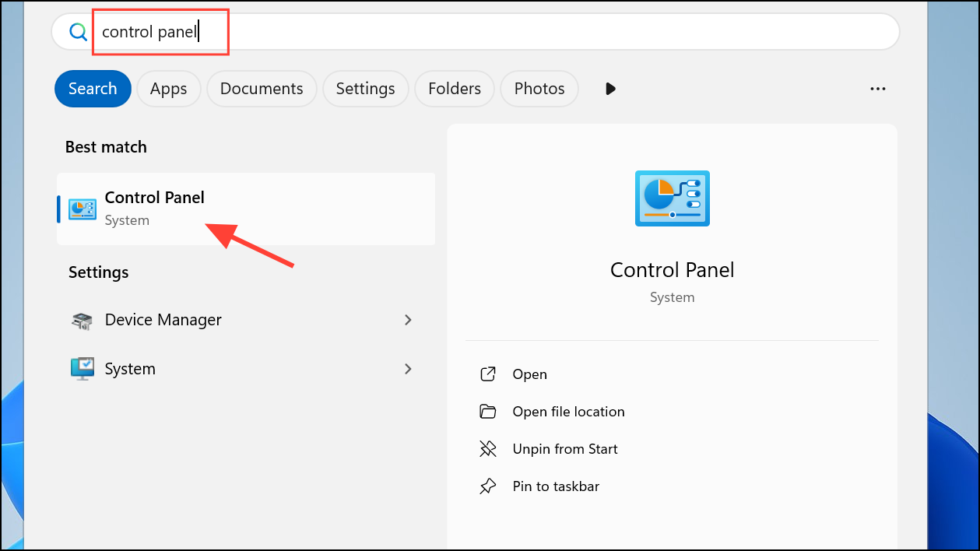This screenshot has width=980, height=551.
Task: Click the Control Panel icon in Best match
Action: (83, 209)
